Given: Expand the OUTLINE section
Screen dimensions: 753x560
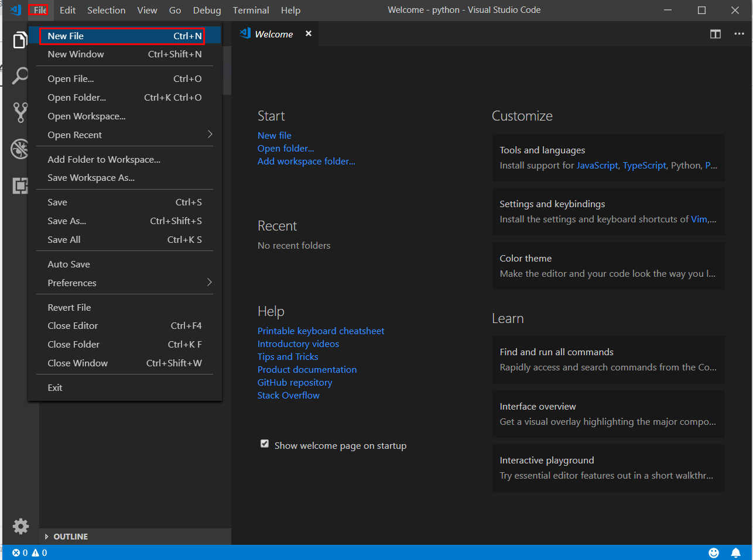Looking at the screenshot, I should click(135, 537).
